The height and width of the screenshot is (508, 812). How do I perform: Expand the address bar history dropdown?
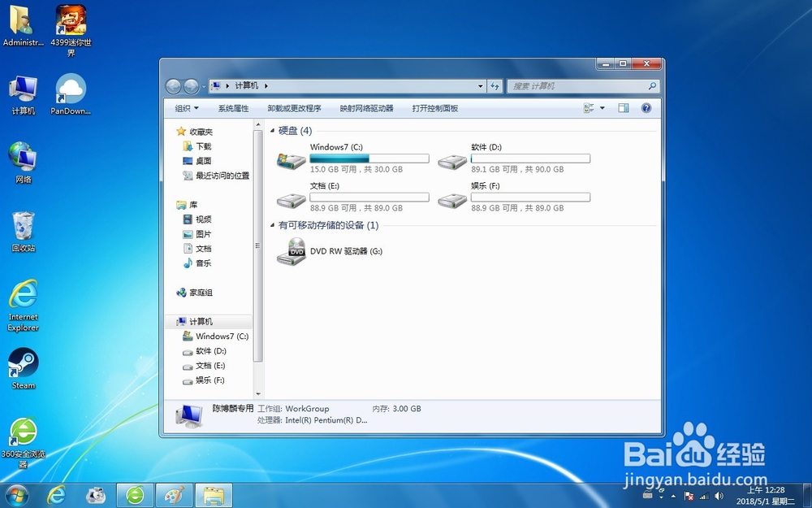tap(481, 86)
